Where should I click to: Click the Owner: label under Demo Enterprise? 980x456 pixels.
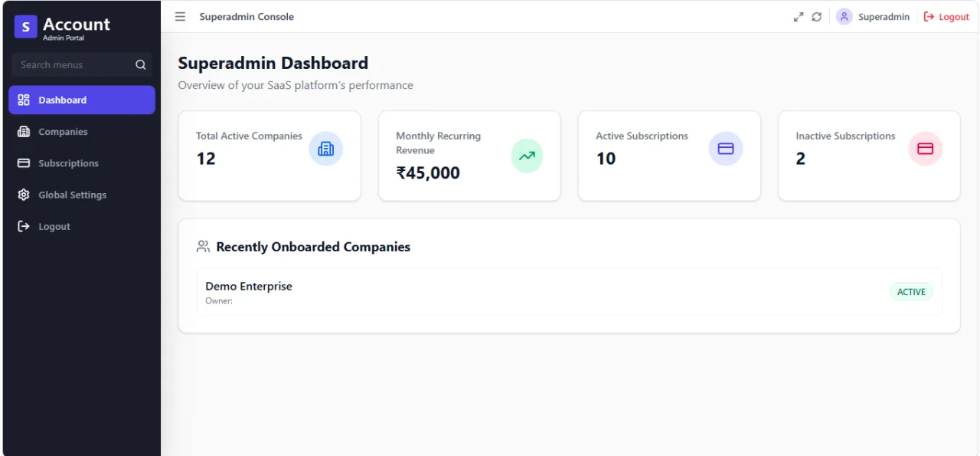(x=219, y=301)
